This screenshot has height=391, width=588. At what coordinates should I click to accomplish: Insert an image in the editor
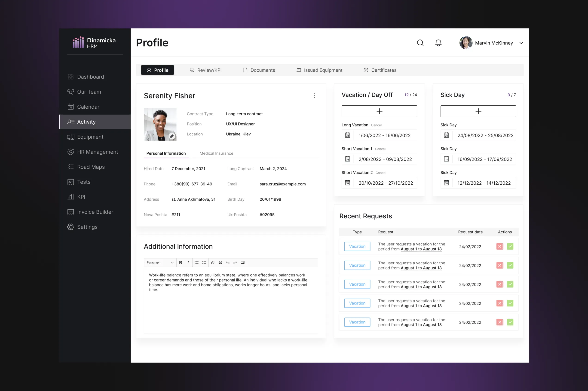point(242,263)
